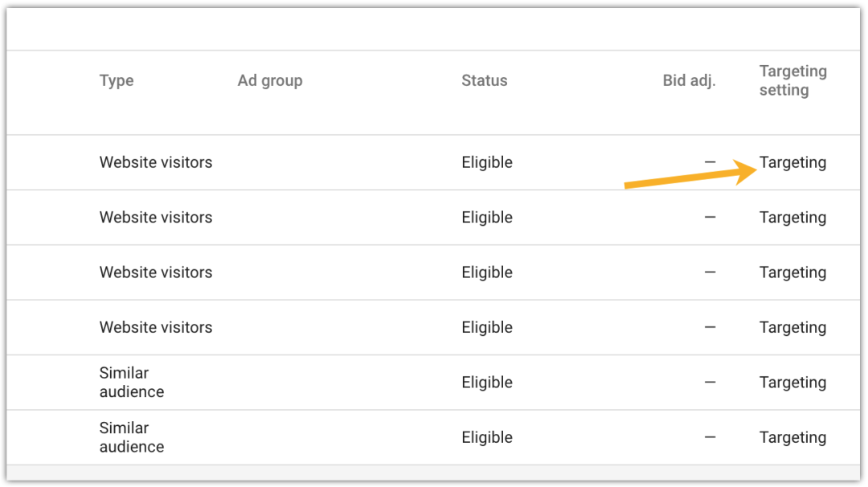
Task: Select the Targeting setting column header
Action: (x=792, y=81)
